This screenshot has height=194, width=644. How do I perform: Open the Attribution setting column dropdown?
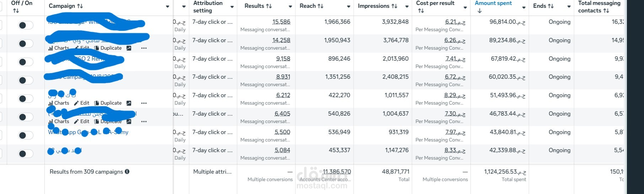[232, 7]
